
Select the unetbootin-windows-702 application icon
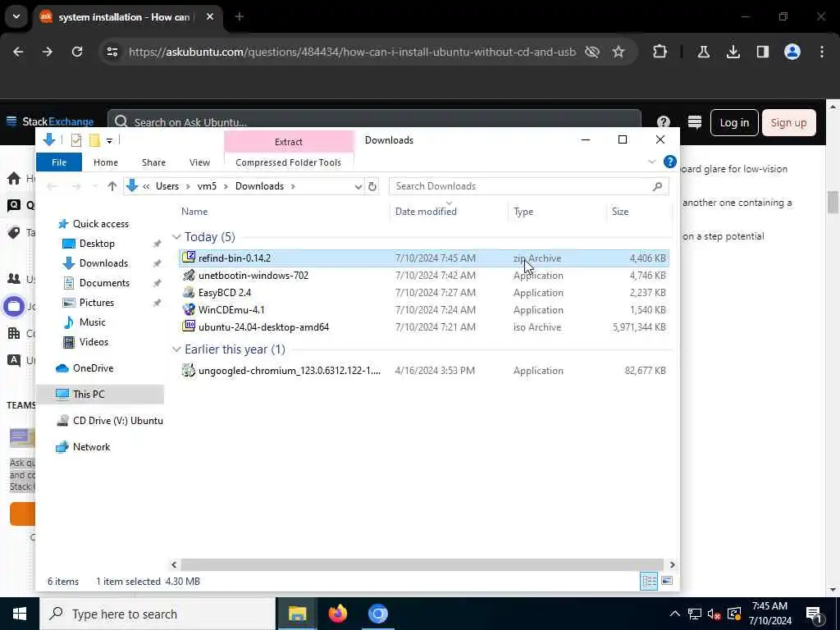tap(189, 276)
